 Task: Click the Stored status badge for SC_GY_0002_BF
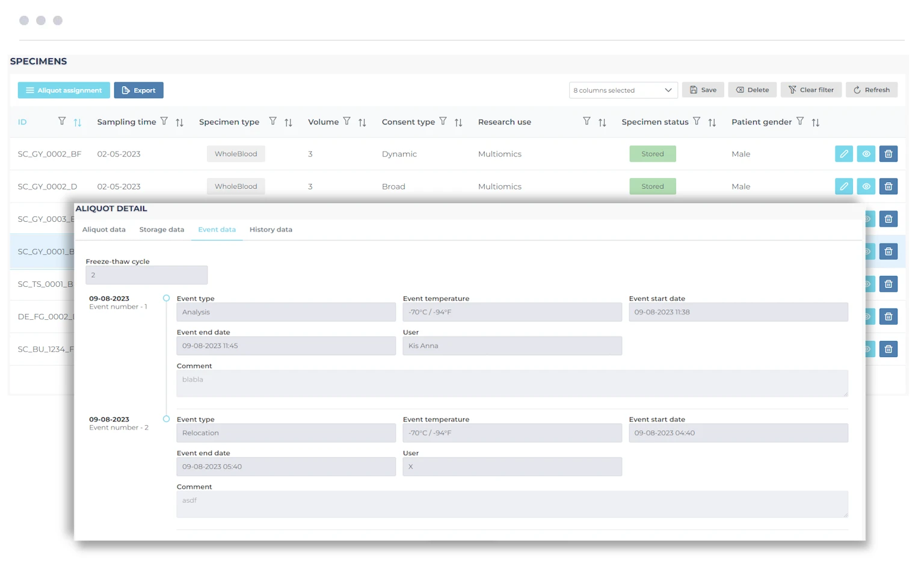pos(652,154)
